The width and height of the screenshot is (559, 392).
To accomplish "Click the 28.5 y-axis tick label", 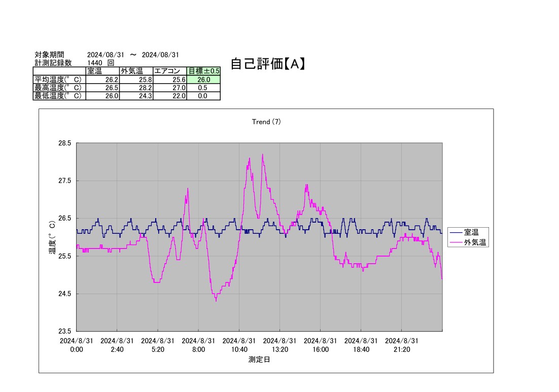I will (x=64, y=144).
